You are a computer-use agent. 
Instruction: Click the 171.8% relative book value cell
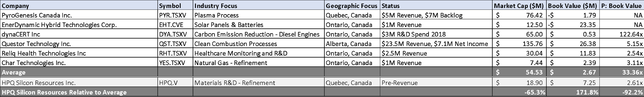(x=573, y=92)
